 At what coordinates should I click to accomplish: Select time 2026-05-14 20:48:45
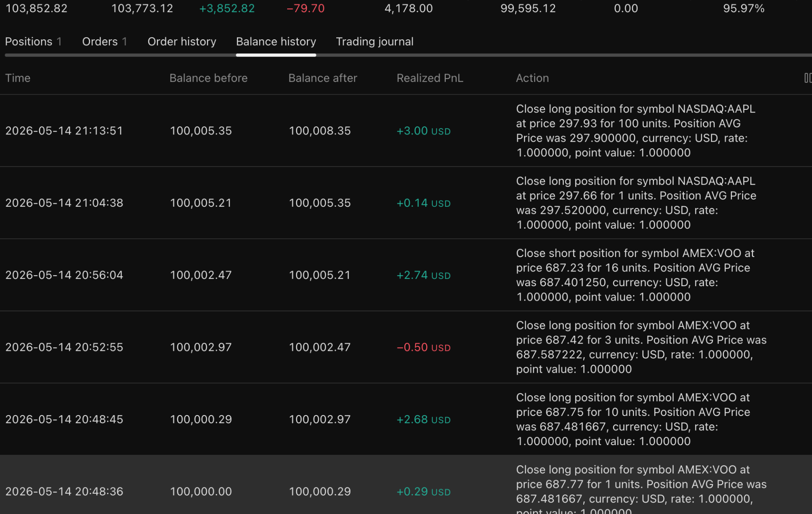point(64,419)
